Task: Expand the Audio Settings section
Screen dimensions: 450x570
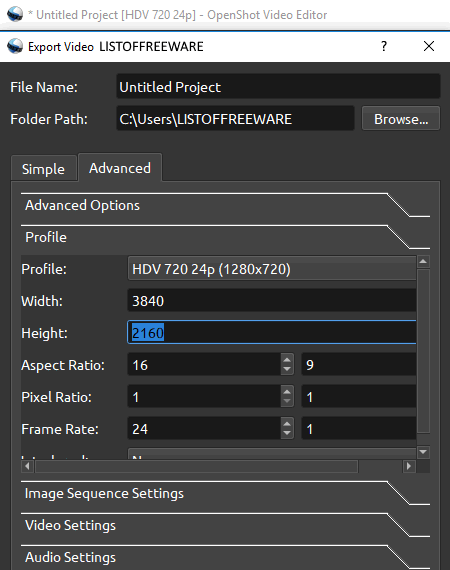Action: 225,557
